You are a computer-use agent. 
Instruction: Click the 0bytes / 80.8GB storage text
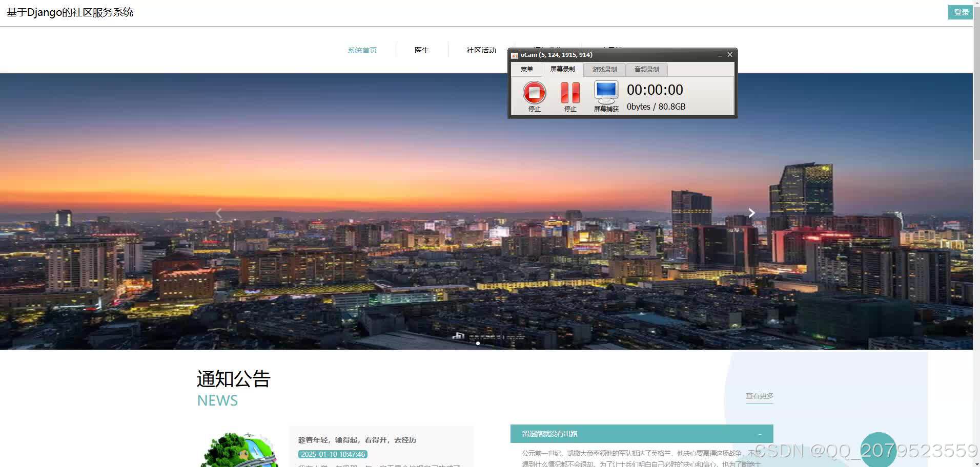tap(656, 107)
